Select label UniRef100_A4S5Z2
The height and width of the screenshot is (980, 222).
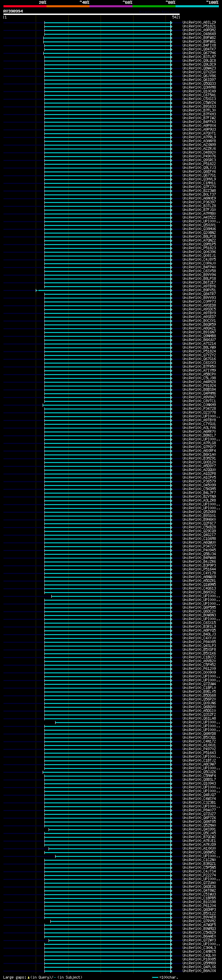point(199,218)
